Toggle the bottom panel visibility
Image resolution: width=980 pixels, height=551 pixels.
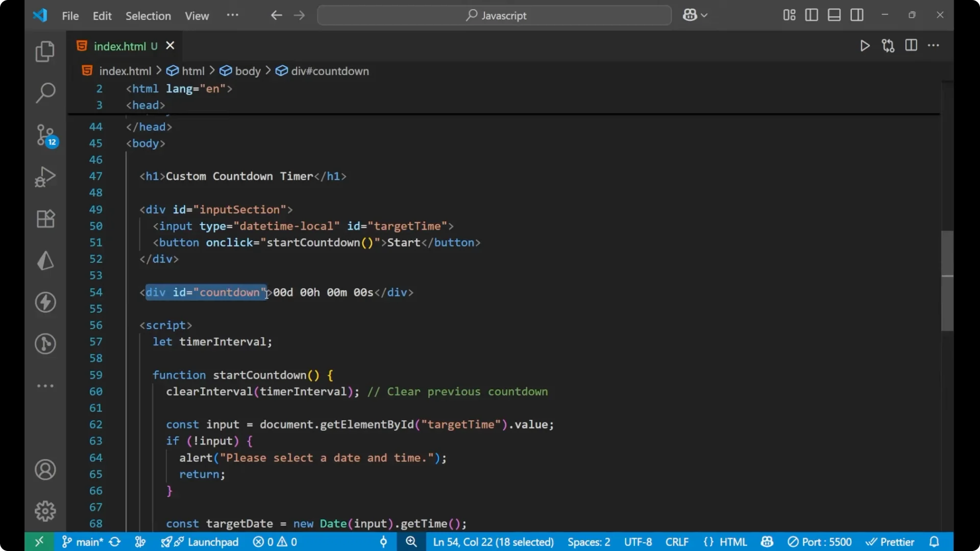(x=834, y=15)
